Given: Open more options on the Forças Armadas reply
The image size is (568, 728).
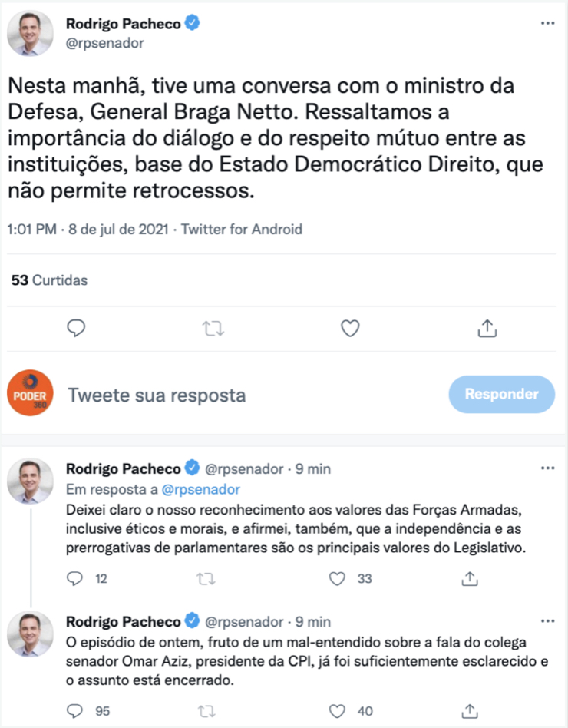Looking at the screenshot, I should pyautogui.click(x=547, y=468).
